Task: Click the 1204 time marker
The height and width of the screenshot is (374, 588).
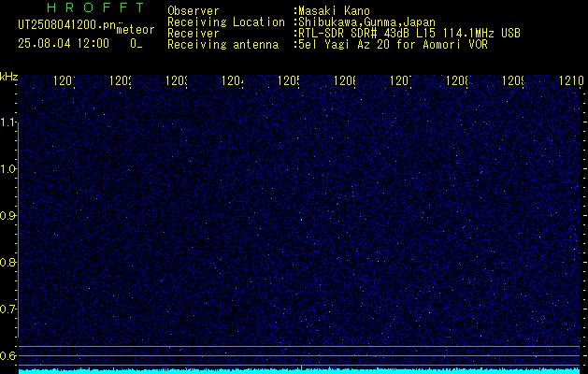Action: [x=233, y=80]
